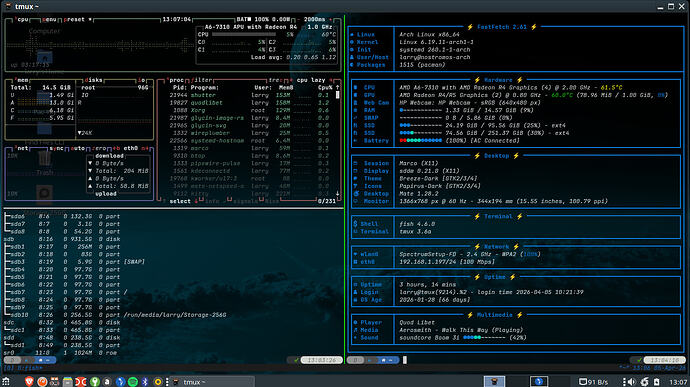Viewport: 690px width, 387px height.
Task: Select the quodlibet process row
Action: [251, 103]
